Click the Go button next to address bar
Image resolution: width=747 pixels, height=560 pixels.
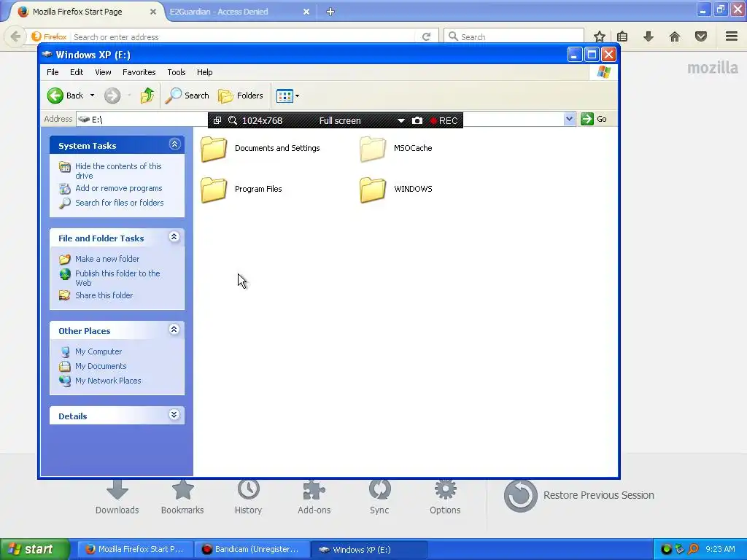(x=594, y=119)
